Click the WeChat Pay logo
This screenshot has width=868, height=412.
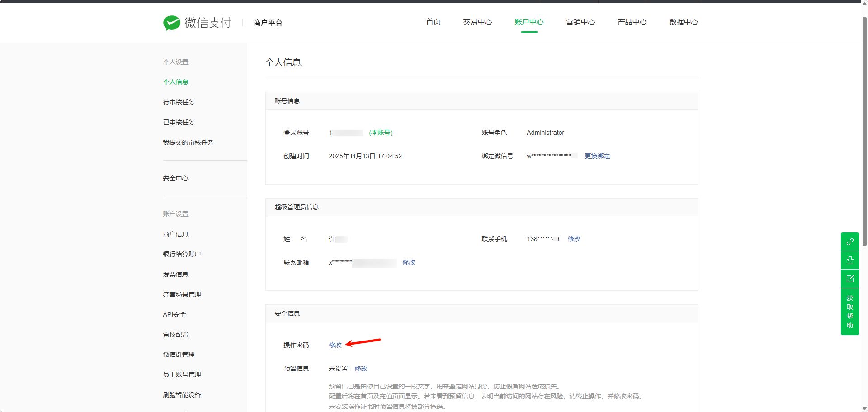(x=197, y=23)
